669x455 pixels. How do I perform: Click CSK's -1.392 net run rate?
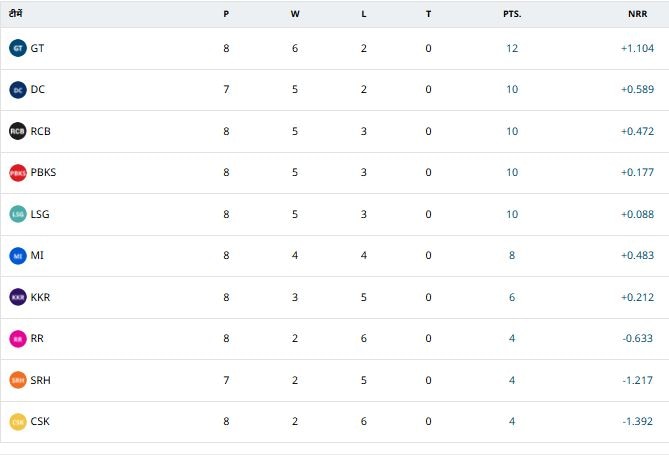[x=637, y=421]
